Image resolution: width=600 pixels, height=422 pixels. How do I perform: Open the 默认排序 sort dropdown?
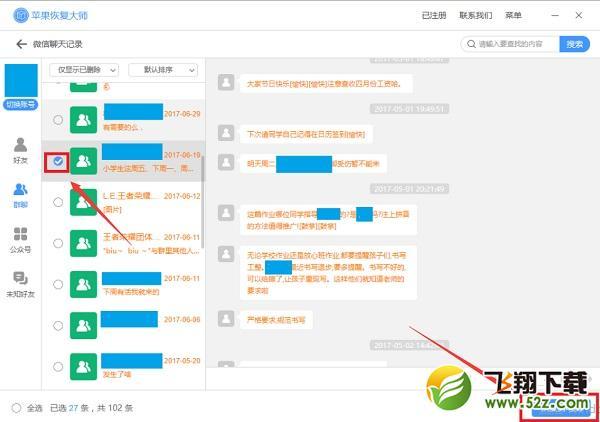(163, 70)
